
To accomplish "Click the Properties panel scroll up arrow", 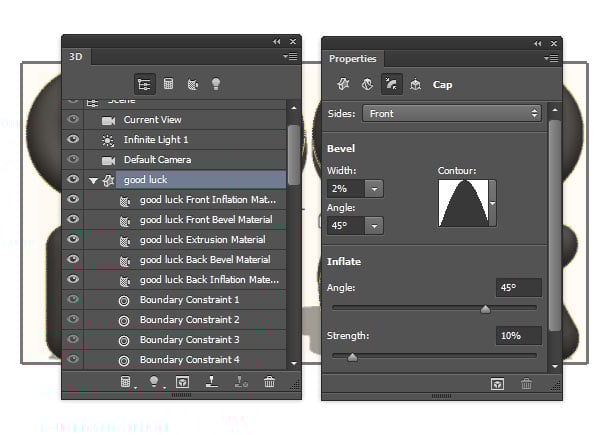I will [x=555, y=110].
